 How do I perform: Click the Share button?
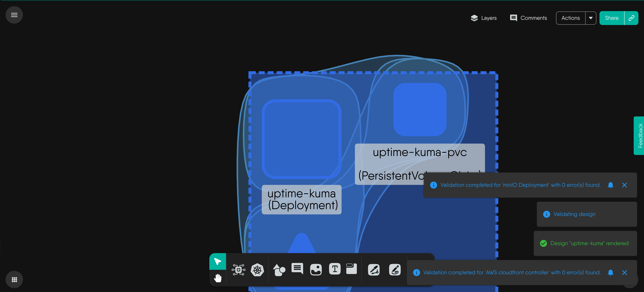coord(612,18)
